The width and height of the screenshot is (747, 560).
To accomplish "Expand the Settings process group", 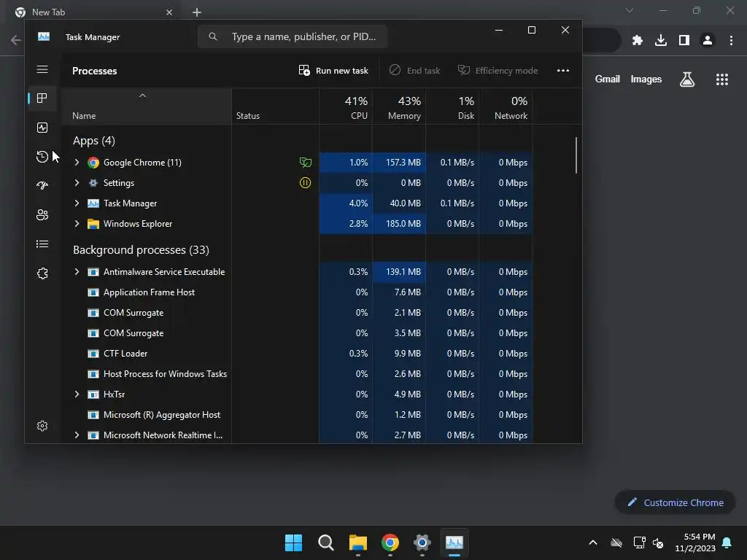I will [77, 183].
